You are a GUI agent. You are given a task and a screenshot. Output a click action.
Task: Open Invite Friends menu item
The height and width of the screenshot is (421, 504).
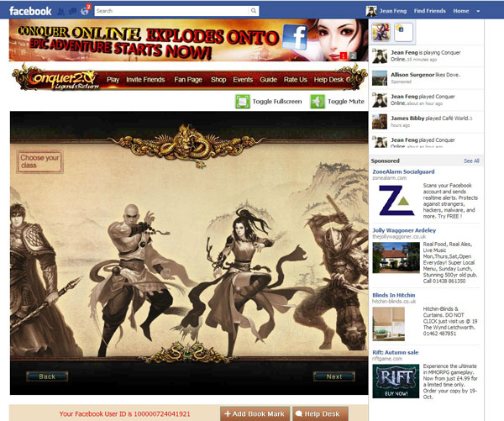145,80
